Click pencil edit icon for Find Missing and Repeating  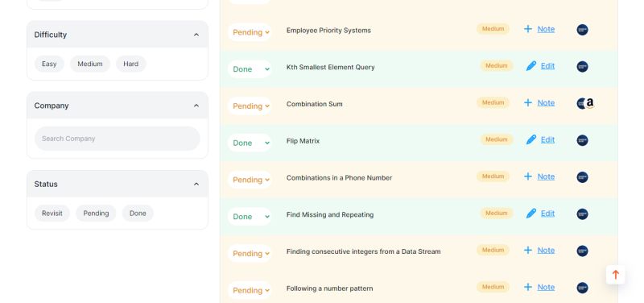coord(531,214)
